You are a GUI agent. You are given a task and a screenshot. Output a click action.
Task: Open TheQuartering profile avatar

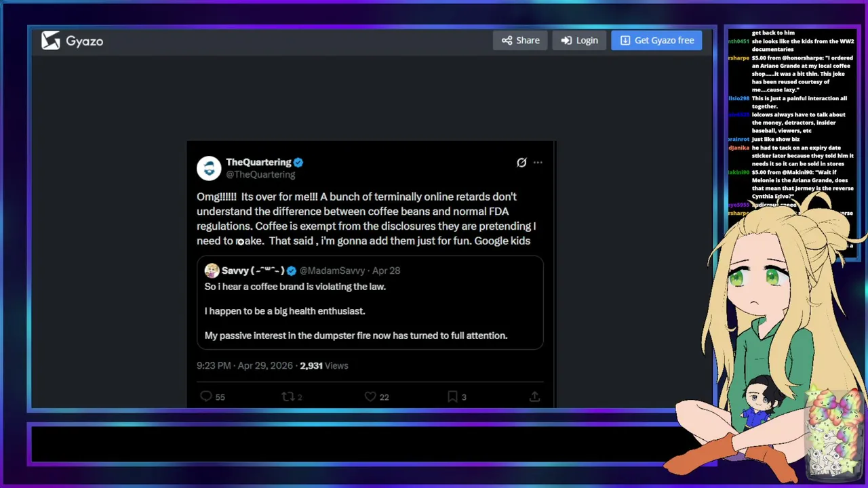click(209, 168)
